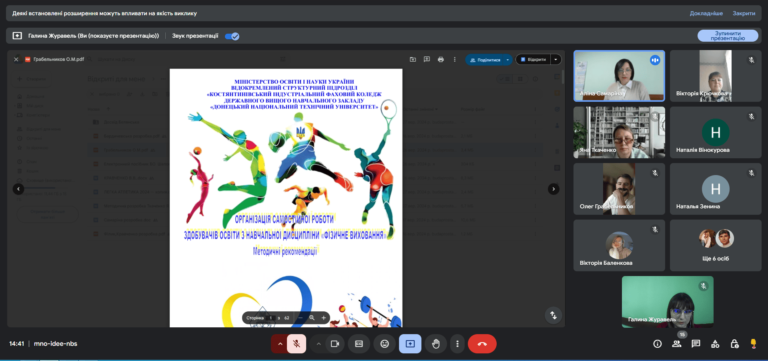Add the PDF to My Drive folder
768x361 pixels.
click(413, 59)
